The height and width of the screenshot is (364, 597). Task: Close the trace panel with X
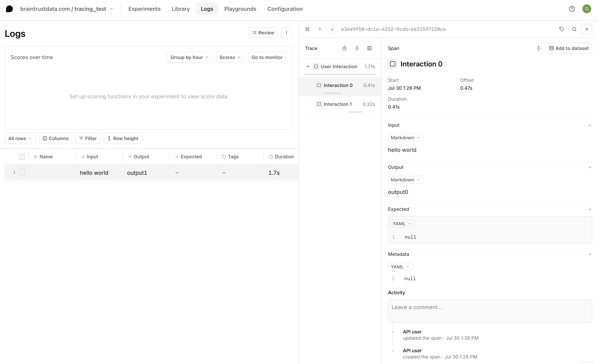[587, 29]
